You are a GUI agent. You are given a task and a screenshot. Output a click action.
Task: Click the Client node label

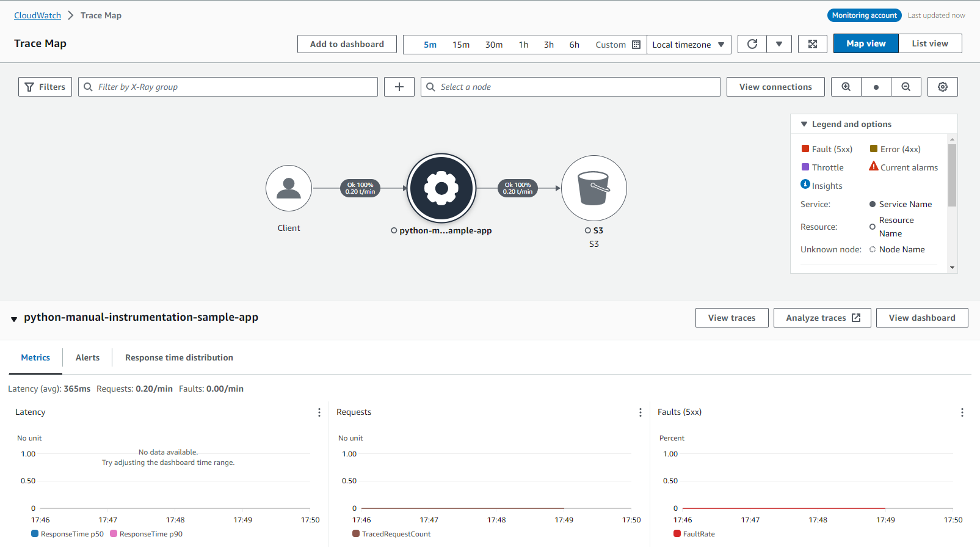click(x=289, y=228)
